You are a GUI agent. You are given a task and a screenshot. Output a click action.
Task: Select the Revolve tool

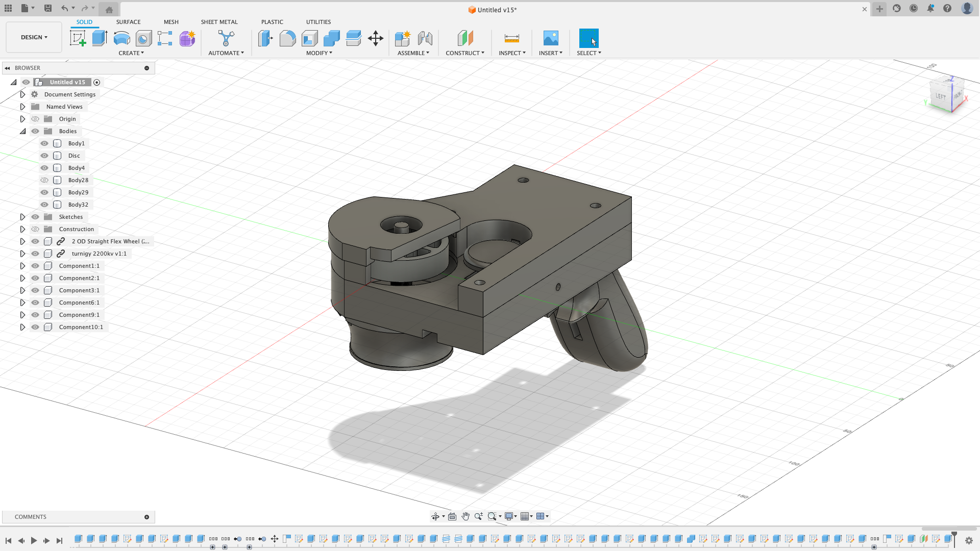click(x=121, y=37)
